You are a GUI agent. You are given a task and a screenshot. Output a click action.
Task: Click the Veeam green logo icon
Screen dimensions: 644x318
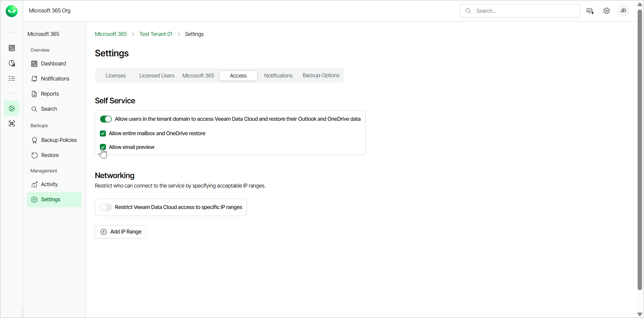pos(12,11)
